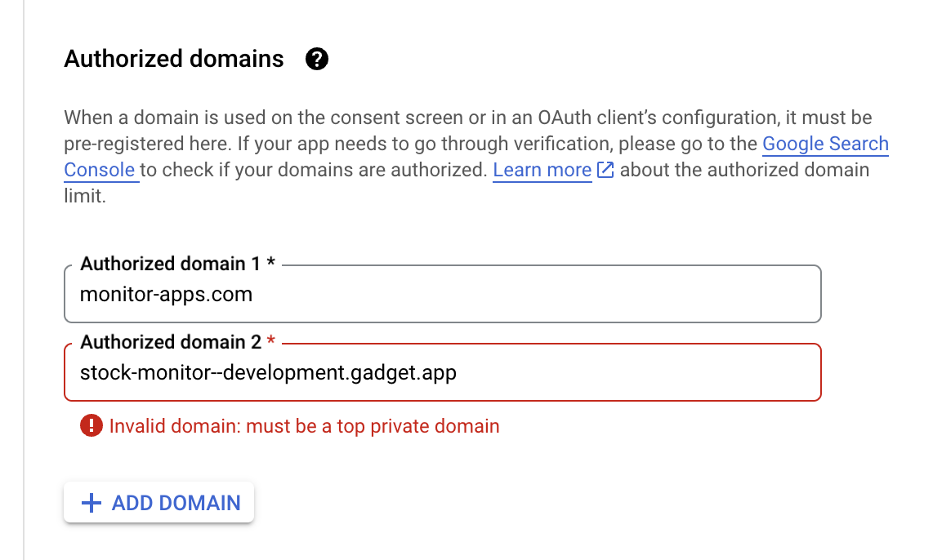Click the help question mark icon
This screenshot has height=560, width=933.
tap(316, 60)
